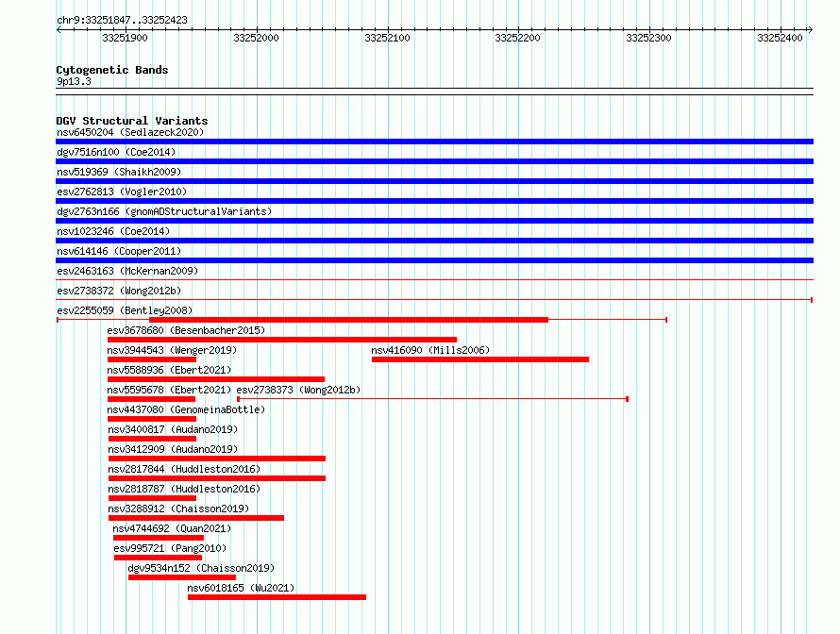Select the blue bar under dgv7516n100
Image resolution: width=840 pixels, height=634 pixels.
(434, 161)
